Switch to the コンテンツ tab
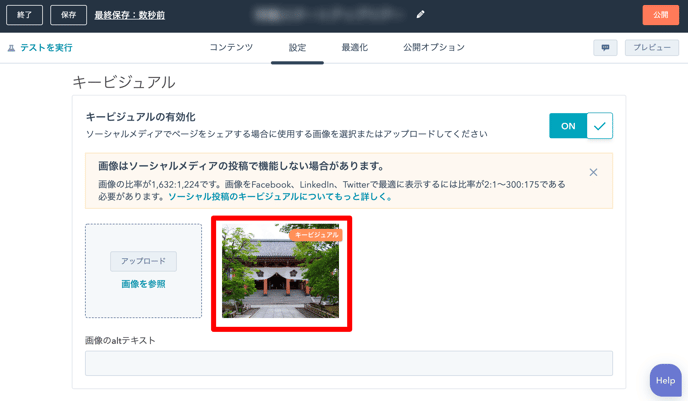Image resolution: width=688 pixels, height=401 pixels. click(x=231, y=47)
